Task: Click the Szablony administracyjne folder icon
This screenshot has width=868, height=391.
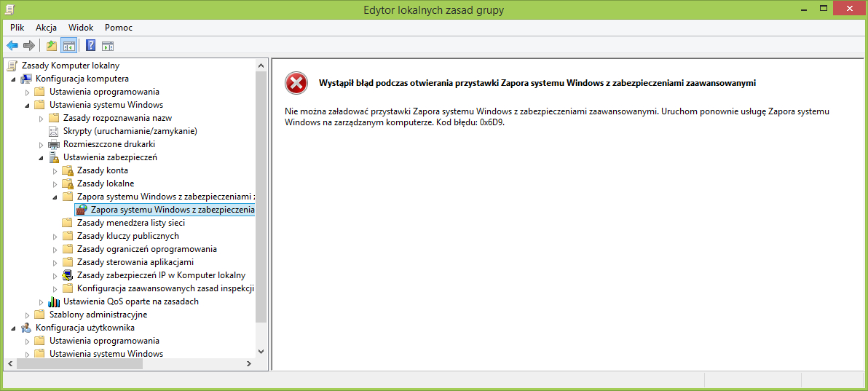Action: pyautogui.click(x=40, y=315)
